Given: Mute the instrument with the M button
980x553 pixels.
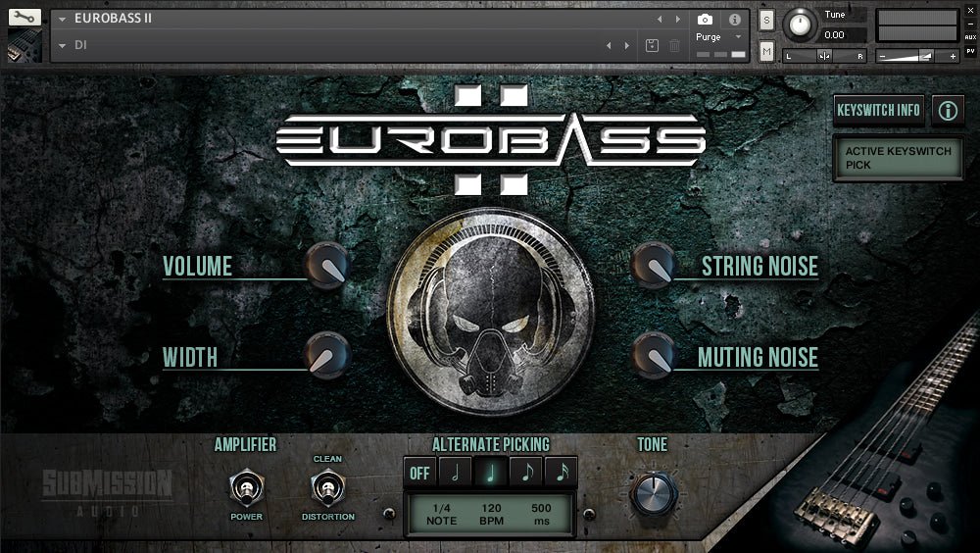Looking at the screenshot, I should tap(767, 51).
